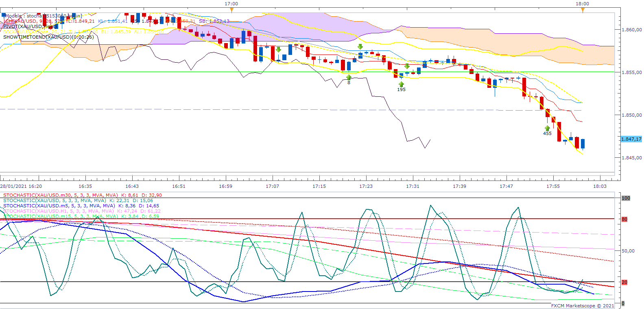This screenshot has height=309, width=644.
Task: Click the 17:07 time axis label
Action: [272, 186]
